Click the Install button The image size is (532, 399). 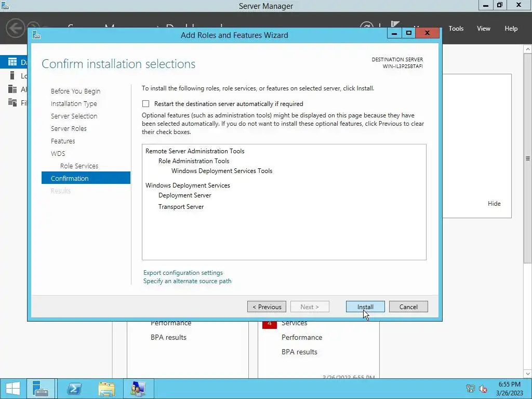click(x=365, y=307)
